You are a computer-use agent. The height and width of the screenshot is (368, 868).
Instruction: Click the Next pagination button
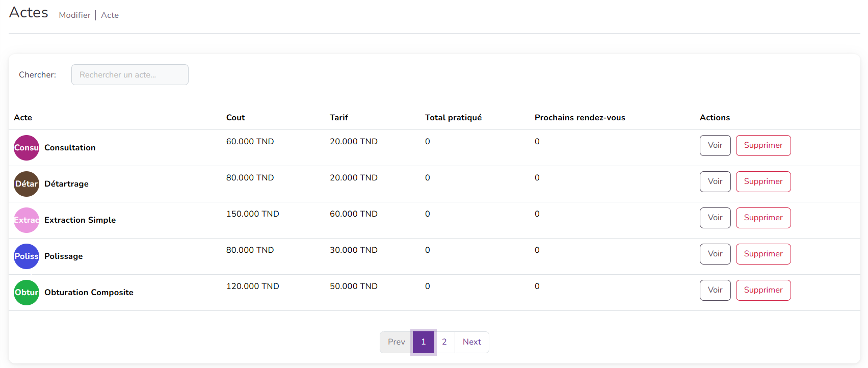pos(471,342)
